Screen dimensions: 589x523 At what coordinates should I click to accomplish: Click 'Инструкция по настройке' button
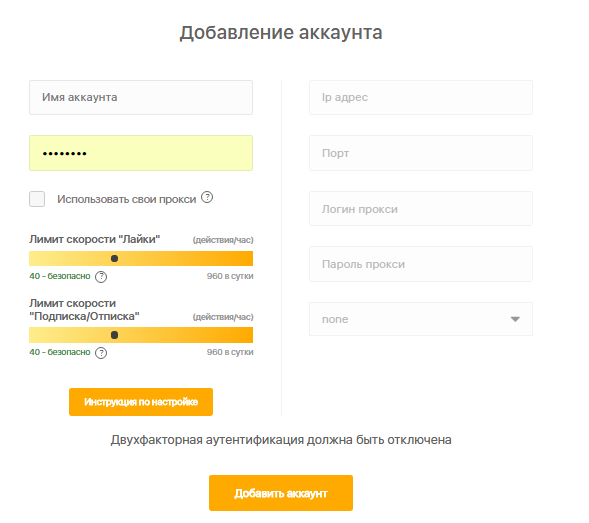coord(141,402)
